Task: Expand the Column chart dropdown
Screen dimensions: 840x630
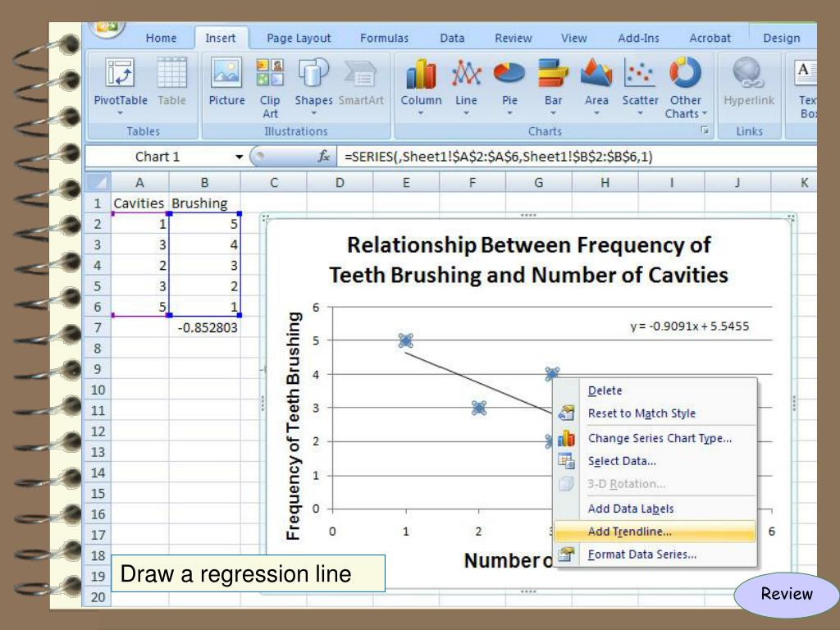Action: click(x=420, y=114)
